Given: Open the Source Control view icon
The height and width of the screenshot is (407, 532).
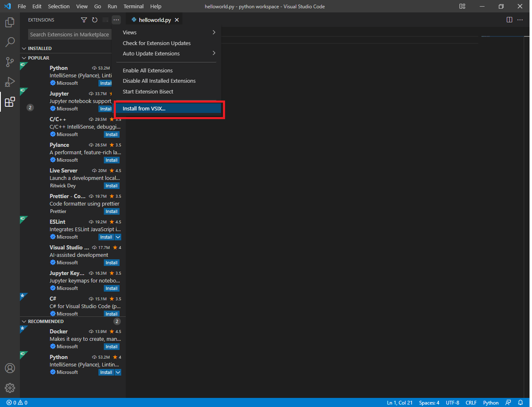Looking at the screenshot, I should tap(10, 62).
